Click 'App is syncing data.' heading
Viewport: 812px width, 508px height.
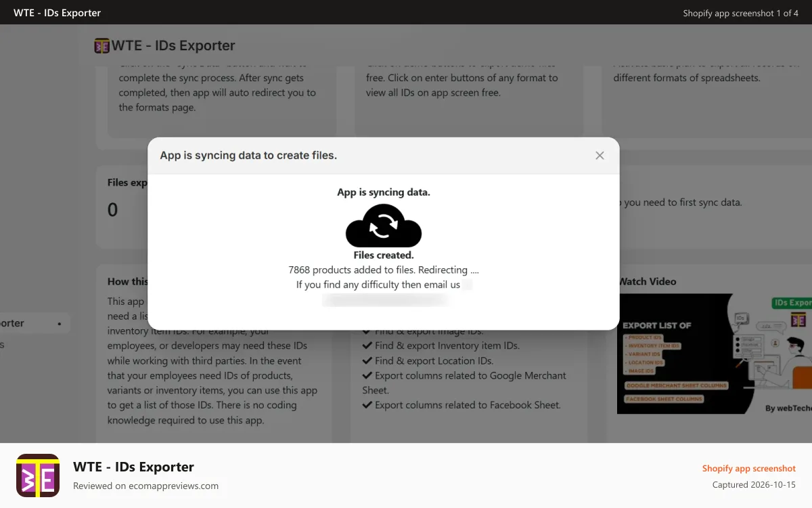pyautogui.click(x=384, y=192)
